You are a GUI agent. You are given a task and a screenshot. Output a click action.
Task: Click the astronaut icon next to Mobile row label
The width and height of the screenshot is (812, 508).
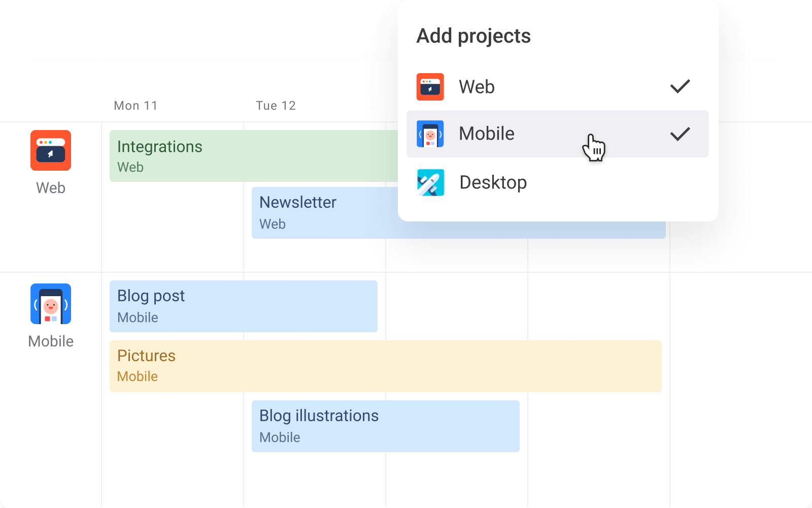[50, 304]
